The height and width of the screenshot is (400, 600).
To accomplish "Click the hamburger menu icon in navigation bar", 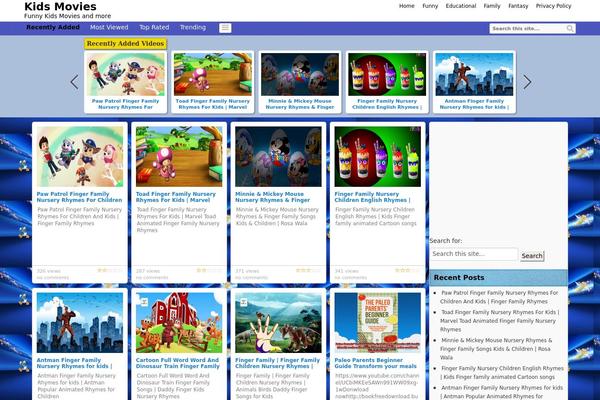I will tap(225, 28).
